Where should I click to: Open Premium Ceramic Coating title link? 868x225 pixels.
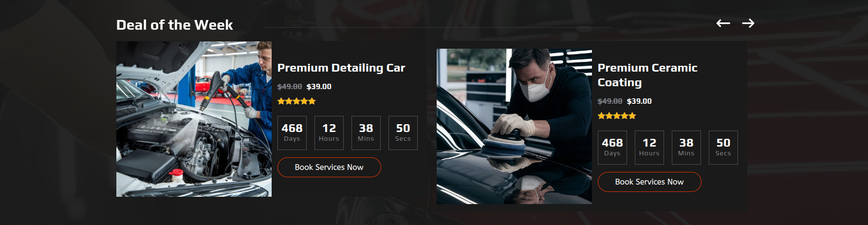click(x=647, y=75)
